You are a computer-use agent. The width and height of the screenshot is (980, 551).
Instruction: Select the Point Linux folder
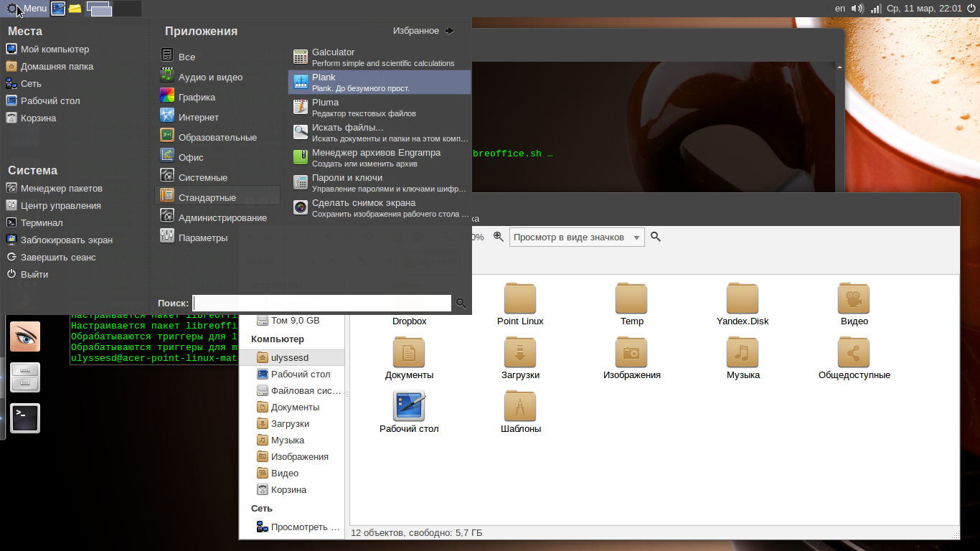click(x=520, y=304)
